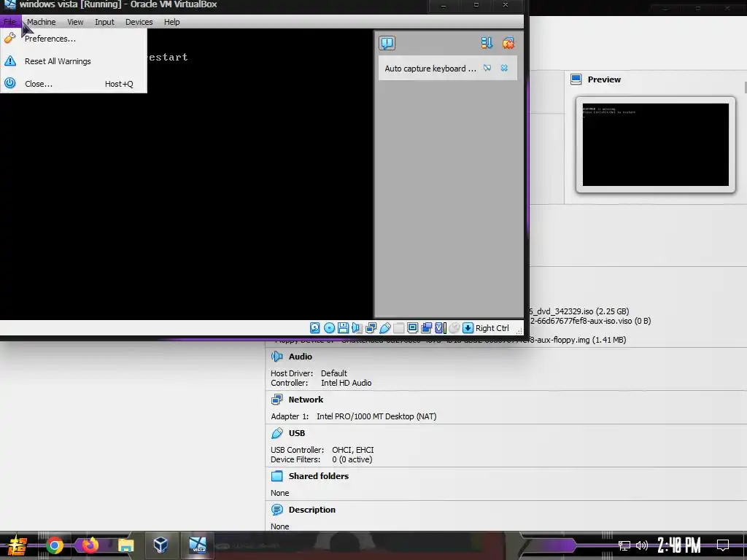Click Intel PRO/1000 MT Desktop (NAT) text
747x560 pixels.
click(376, 416)
